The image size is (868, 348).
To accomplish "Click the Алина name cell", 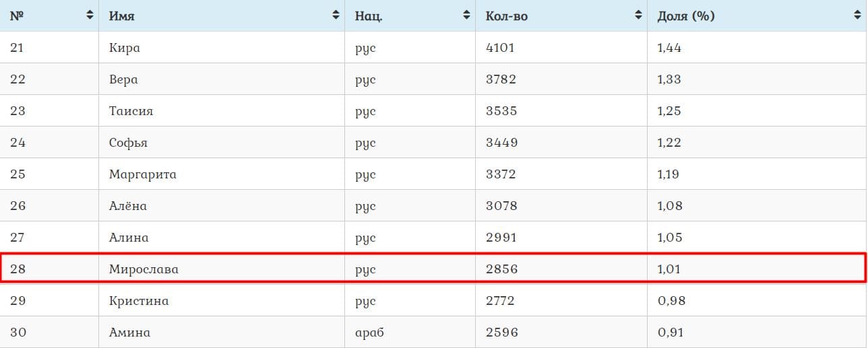I will coord(129,238).
